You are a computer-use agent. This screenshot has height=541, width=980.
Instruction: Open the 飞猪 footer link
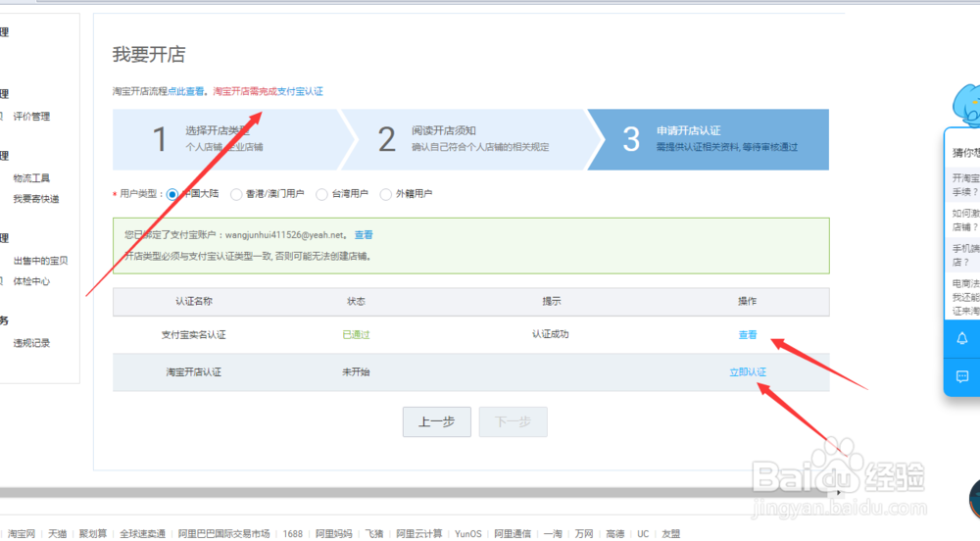pos(374,533)
